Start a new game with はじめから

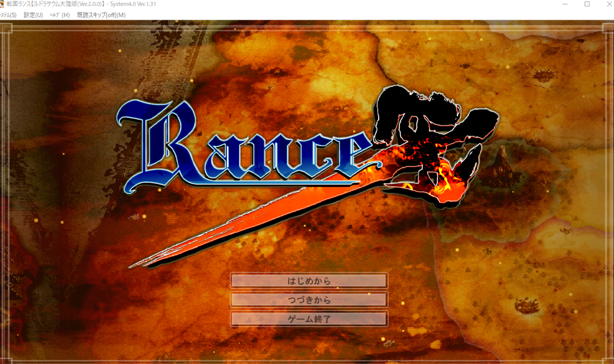[x=309, y=281]
